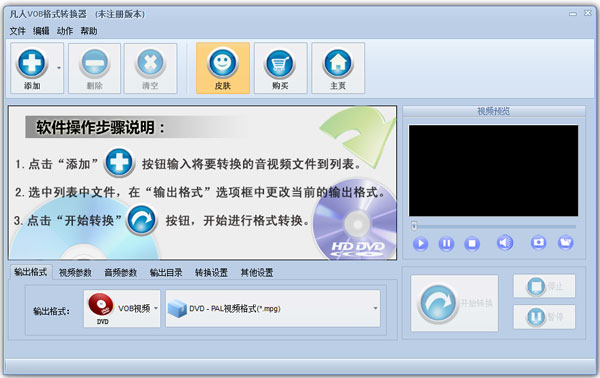Expand the DVD - PAL视频格式(*.mpg) dropdown
The height and width of the screenshot is (378, 600).
(273, 308)
